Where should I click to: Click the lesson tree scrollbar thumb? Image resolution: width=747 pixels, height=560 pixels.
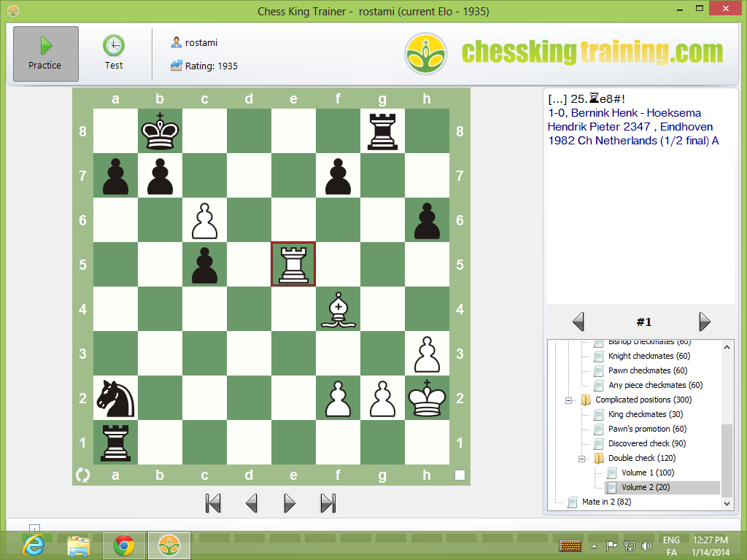(x=727, y=460)
